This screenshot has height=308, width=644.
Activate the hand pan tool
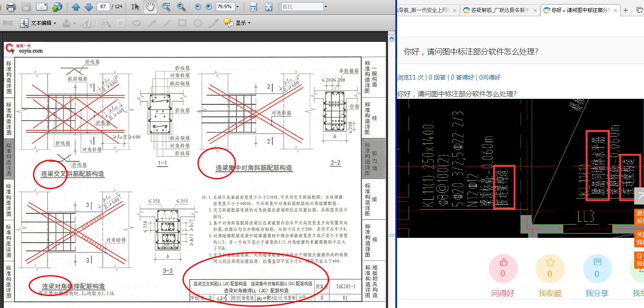click(150, 7)
